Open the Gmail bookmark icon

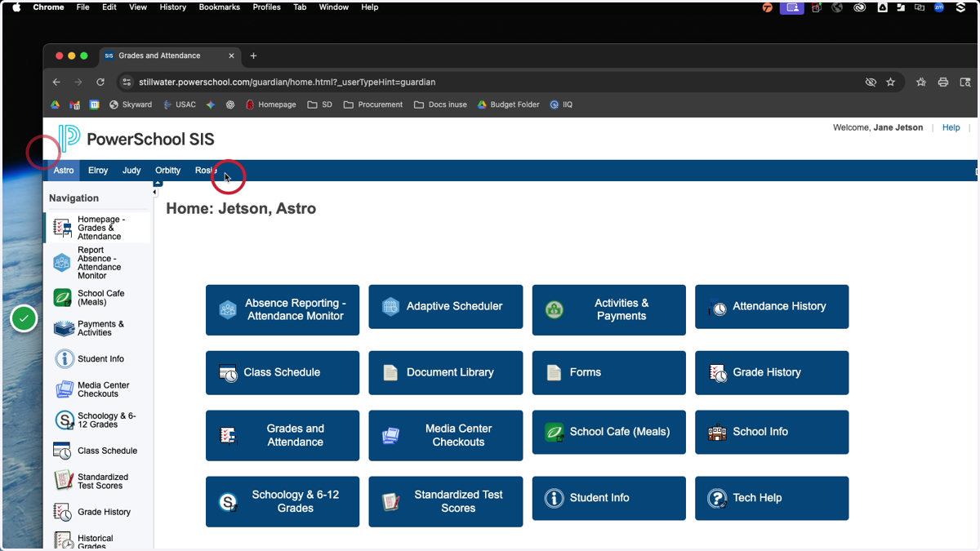[x=74, y=104]
